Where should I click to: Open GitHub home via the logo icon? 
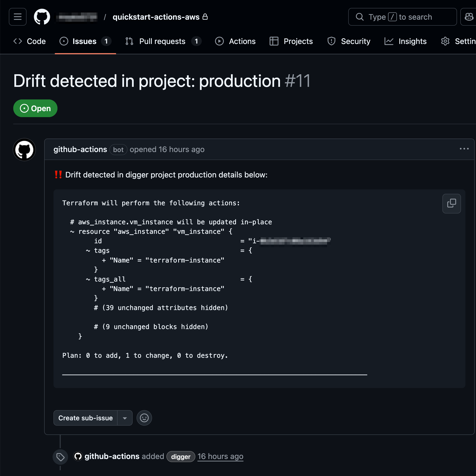point(42,17)
